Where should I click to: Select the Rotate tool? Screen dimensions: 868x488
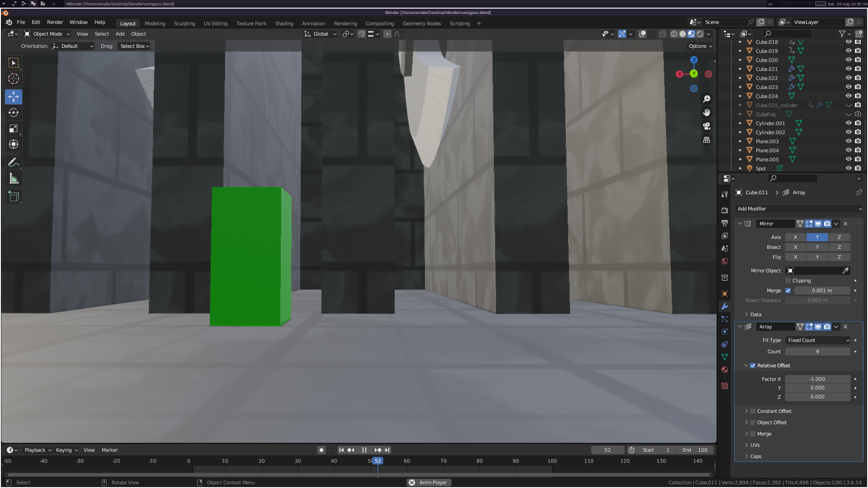[x=14, y=113]
